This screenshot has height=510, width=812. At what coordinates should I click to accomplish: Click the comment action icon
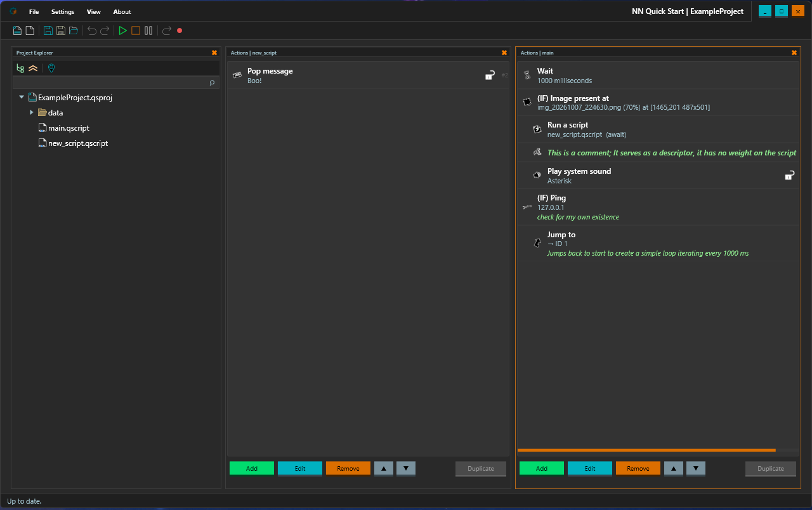[537, 152]
